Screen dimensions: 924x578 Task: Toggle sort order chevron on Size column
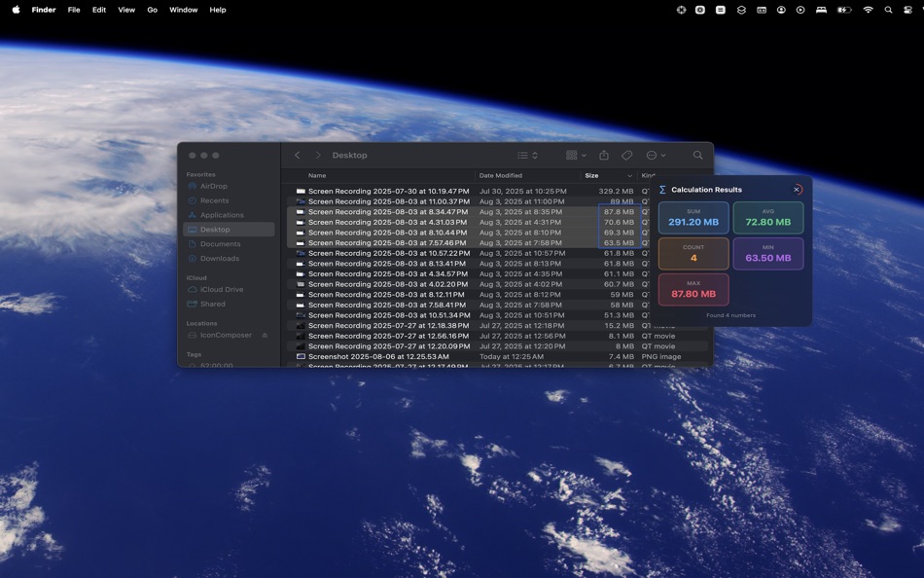coord(629,176)
